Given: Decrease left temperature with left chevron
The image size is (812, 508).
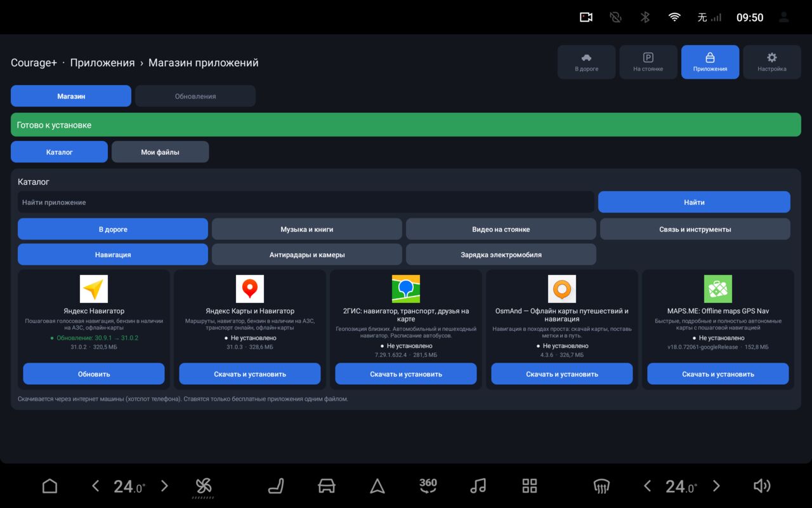Looking at the screenshot, I should [x=96, y=486].
